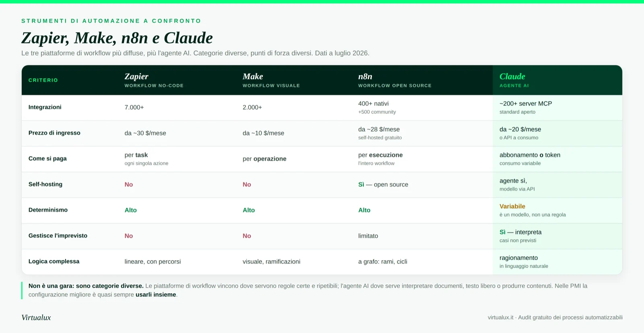Click the '2.000+' integrations cell
This screenshot has height=333, width=644.
(x=252, y=107)
